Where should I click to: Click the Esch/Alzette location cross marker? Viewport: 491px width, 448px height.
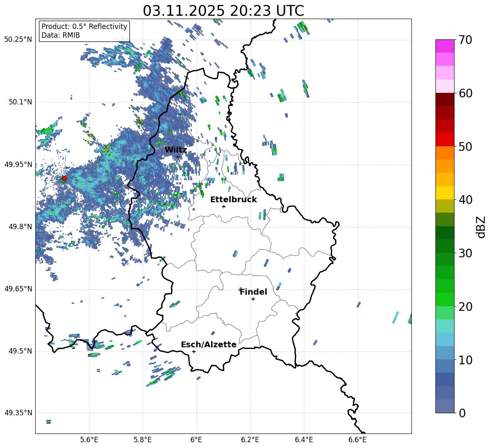pos(194,351)
